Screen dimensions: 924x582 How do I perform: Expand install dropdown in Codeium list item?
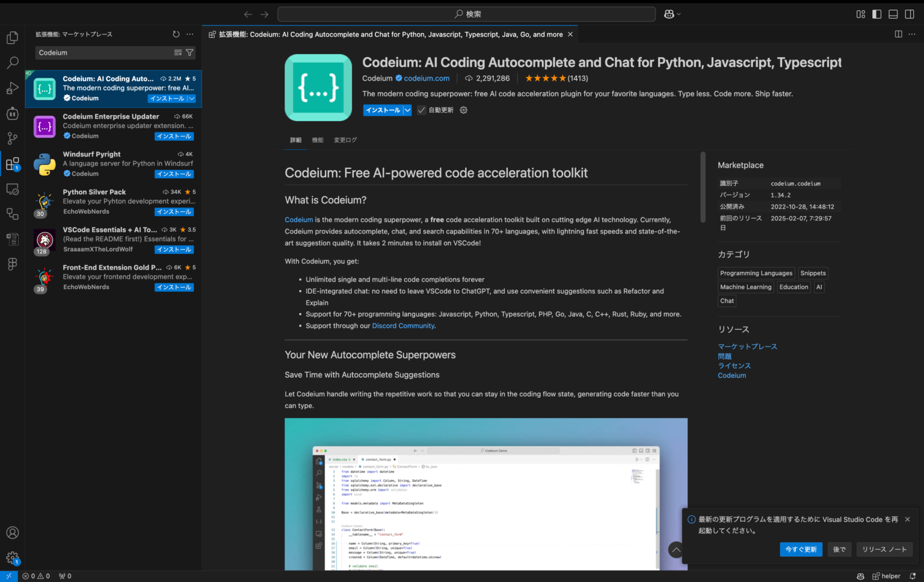[191, 99]
